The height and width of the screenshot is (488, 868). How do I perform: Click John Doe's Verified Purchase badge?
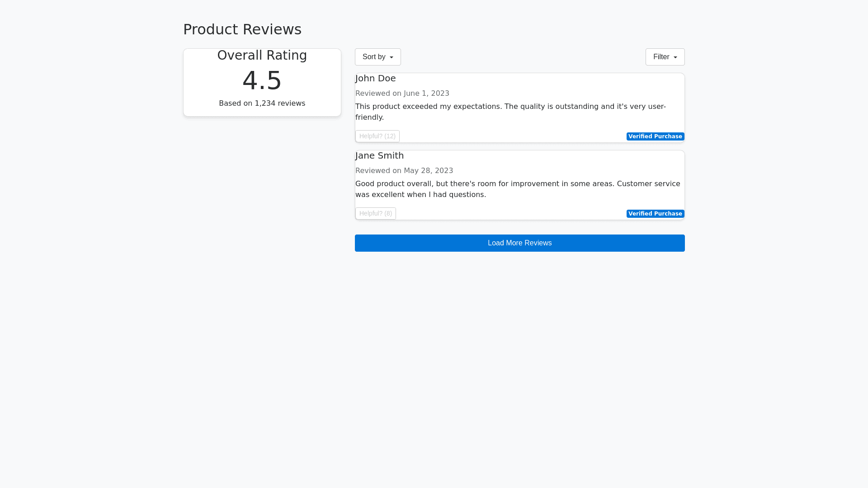click(655, 136)
